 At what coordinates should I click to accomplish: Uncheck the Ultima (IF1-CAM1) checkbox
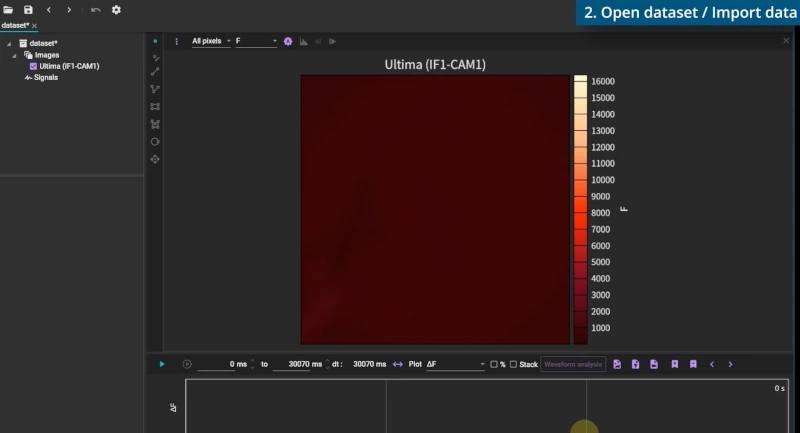tap(33, 66)
